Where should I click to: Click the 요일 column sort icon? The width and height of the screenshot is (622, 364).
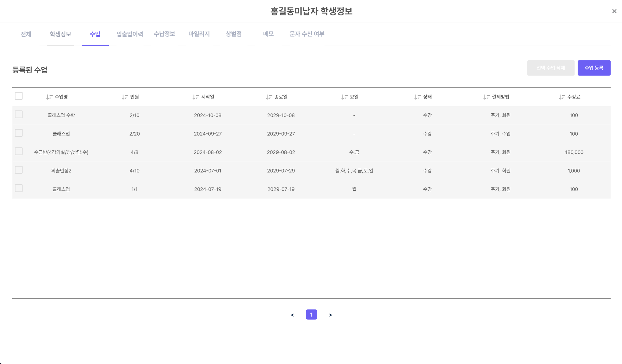point(344,97)
